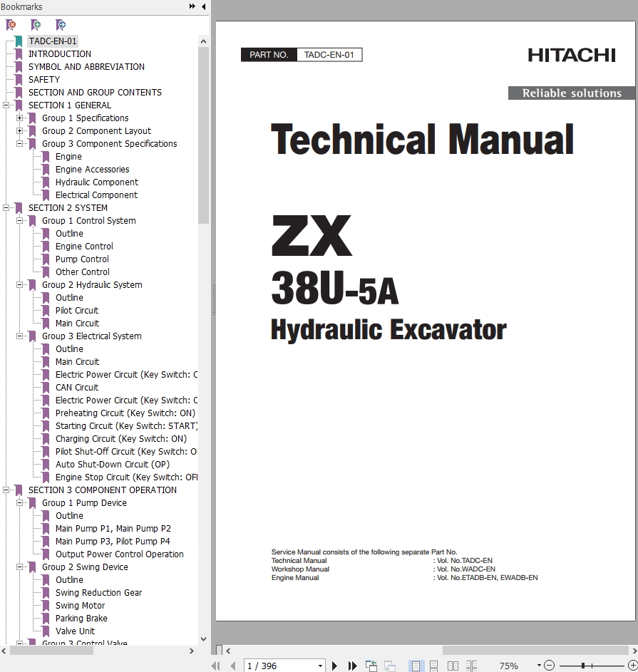This screenshot has height=672, width=638.
Task: Open the bookmark properties icon
Action: (61, 25)
